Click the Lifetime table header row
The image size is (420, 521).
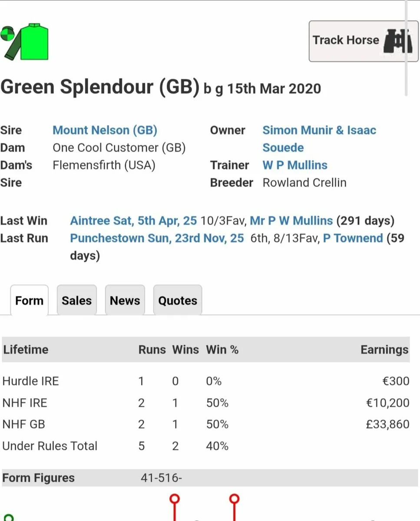point(205,350)
